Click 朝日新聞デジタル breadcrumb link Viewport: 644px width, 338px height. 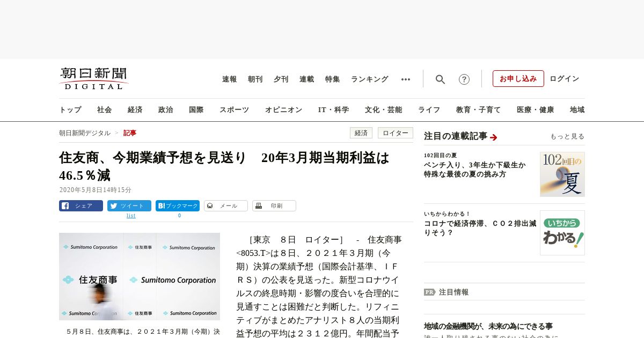85,133
